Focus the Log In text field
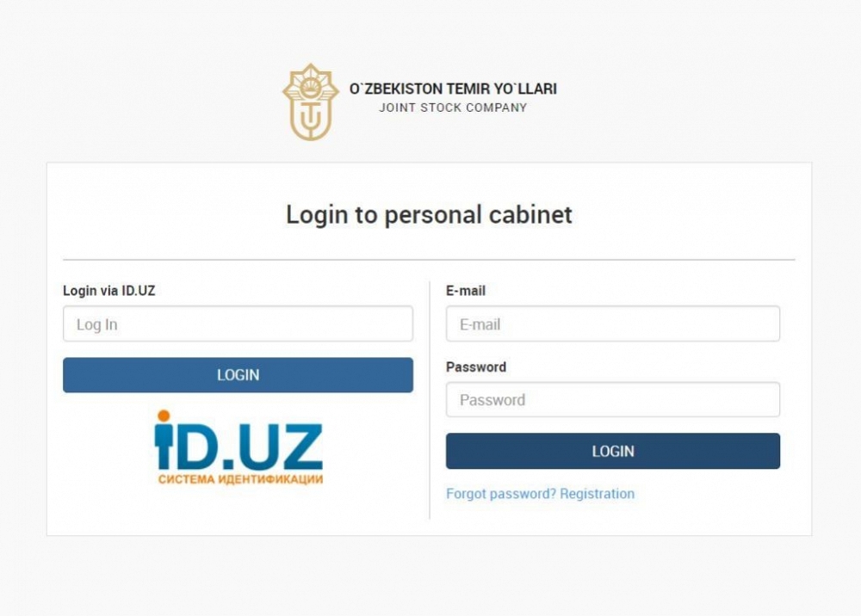861x616 pixels. [238, 323]
